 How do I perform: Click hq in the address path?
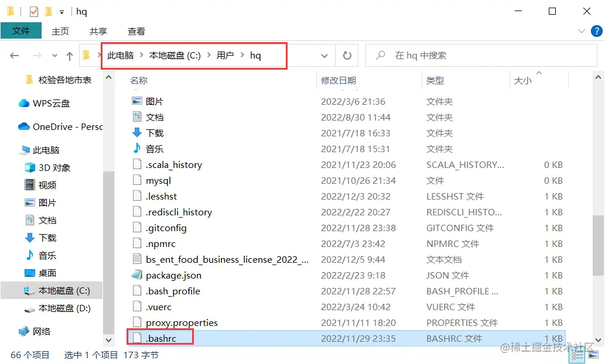[255, 56]
